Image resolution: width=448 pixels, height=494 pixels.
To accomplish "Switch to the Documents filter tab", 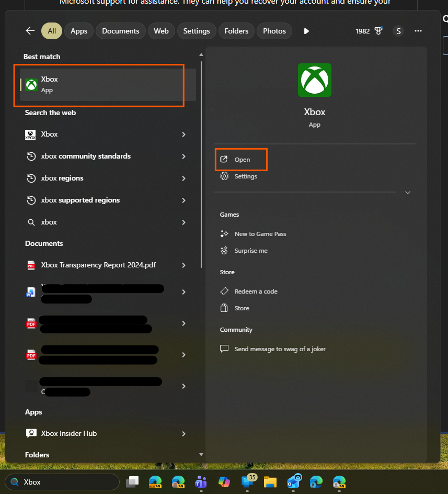I will coord(121,31).
